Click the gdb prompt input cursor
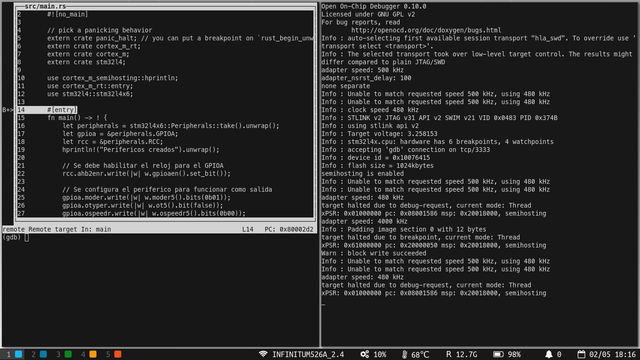This screenshot has width=640, height=360. [27, 238]
